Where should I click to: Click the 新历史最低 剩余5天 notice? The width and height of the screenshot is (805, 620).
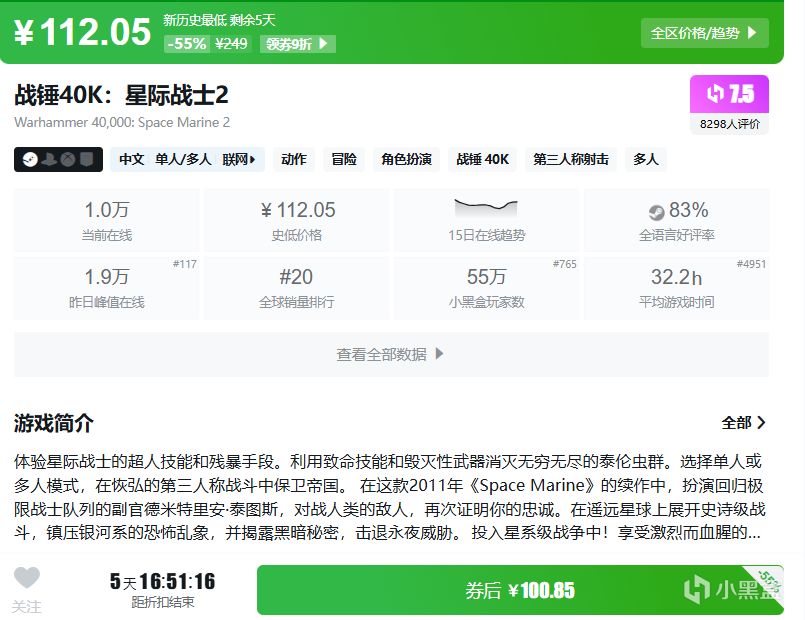pos(219,21)
